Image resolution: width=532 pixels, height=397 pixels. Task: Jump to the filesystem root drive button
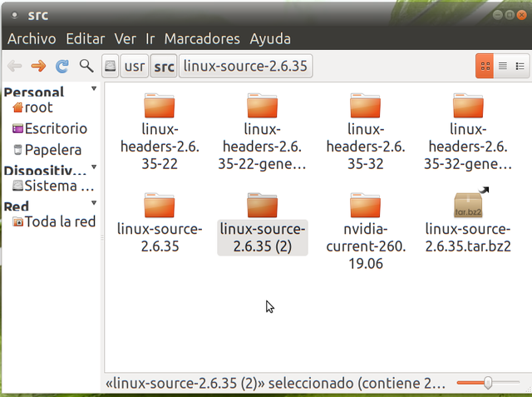pos(111,66)
